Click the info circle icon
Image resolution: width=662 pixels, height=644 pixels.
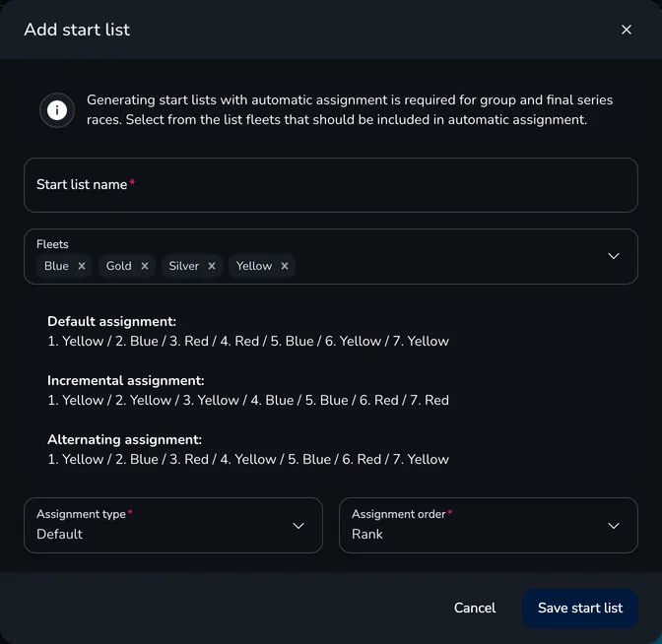57,110
